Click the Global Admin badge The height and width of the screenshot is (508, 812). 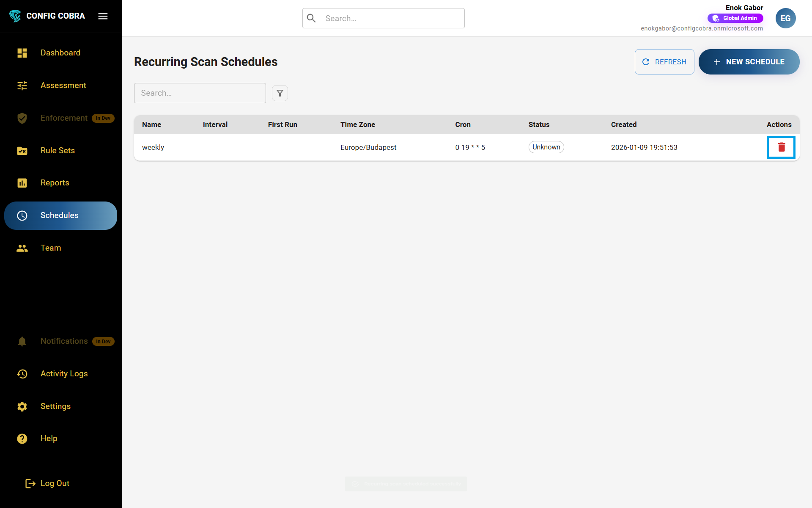tap(735, 18)
